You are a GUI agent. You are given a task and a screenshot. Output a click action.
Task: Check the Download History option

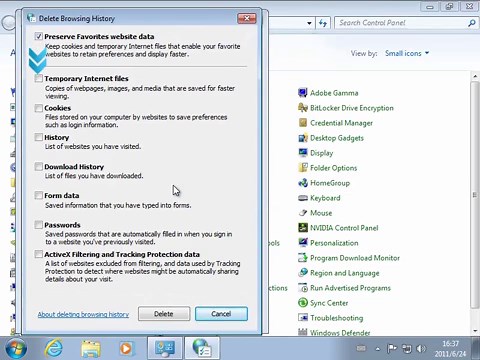(39, 166)
